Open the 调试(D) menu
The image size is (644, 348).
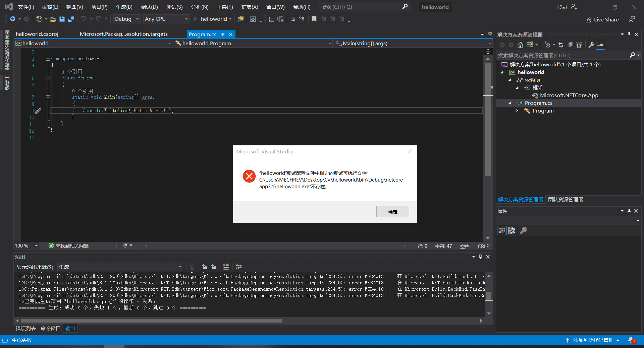(149, 7)
